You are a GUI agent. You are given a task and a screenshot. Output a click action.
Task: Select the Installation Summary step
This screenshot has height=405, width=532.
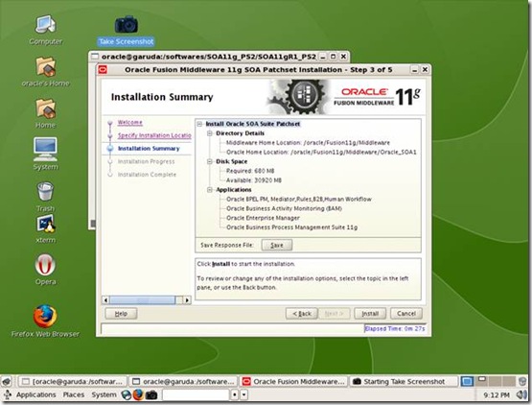tap(149, 149)
